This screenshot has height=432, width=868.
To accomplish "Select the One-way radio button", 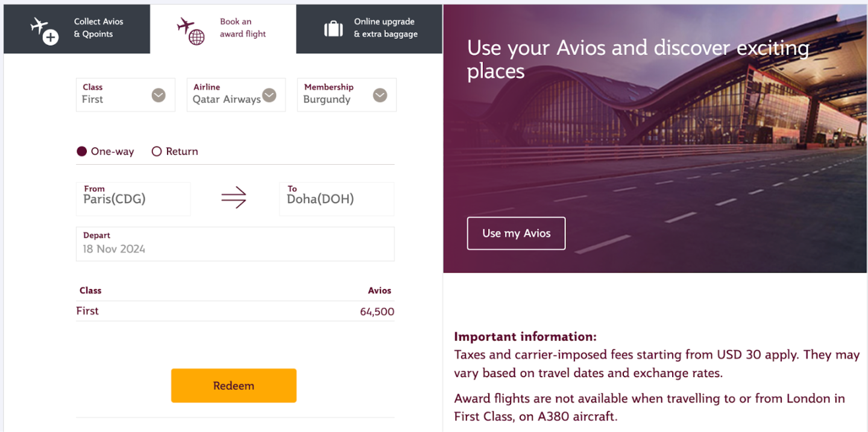I will tap(82, 151).
